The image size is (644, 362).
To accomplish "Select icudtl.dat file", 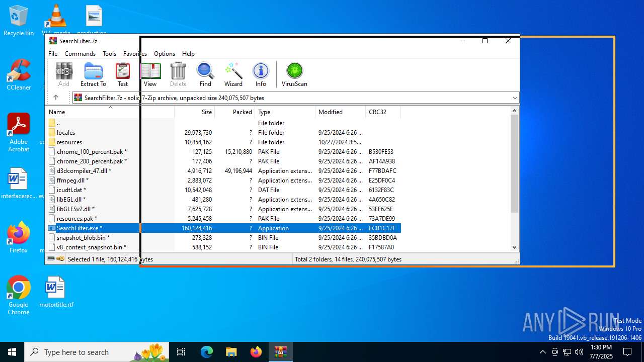I will tap(223, 190).
